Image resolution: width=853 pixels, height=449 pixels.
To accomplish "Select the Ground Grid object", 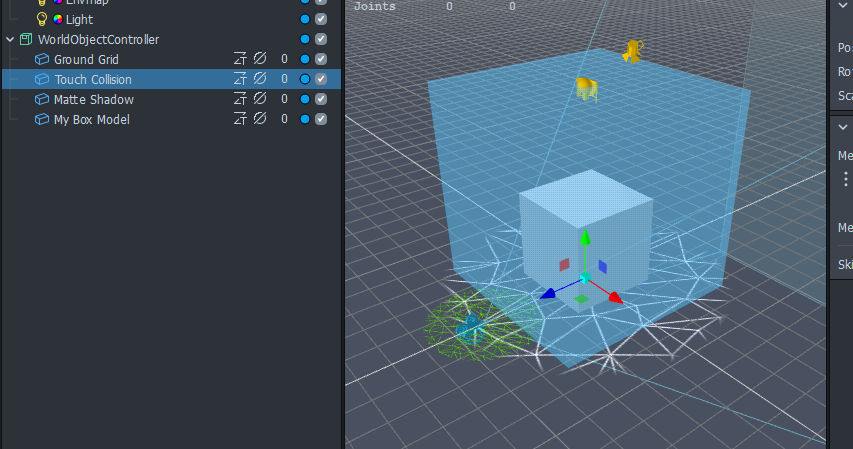I will (86, 59).
